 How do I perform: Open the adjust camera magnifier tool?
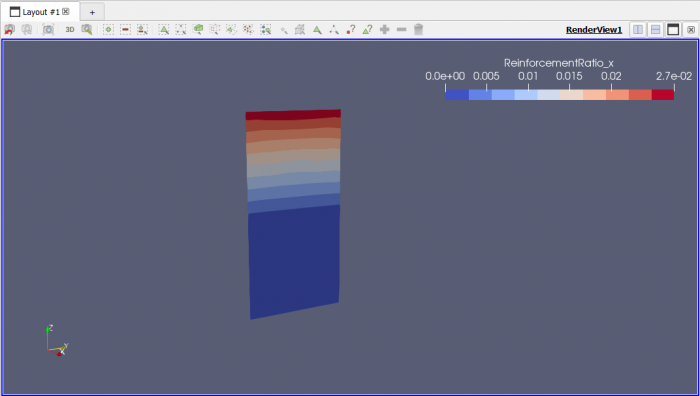coord(87,29)
